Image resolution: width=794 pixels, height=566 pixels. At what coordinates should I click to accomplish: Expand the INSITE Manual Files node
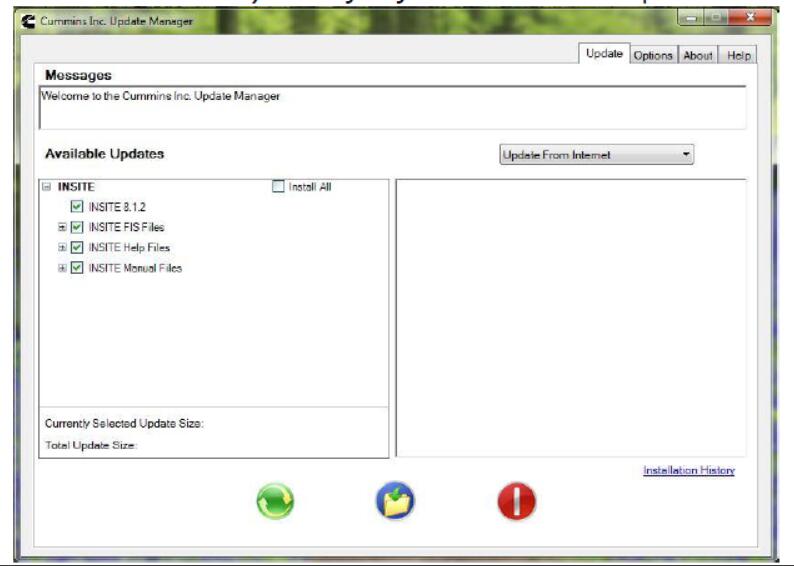click(62, 268)
